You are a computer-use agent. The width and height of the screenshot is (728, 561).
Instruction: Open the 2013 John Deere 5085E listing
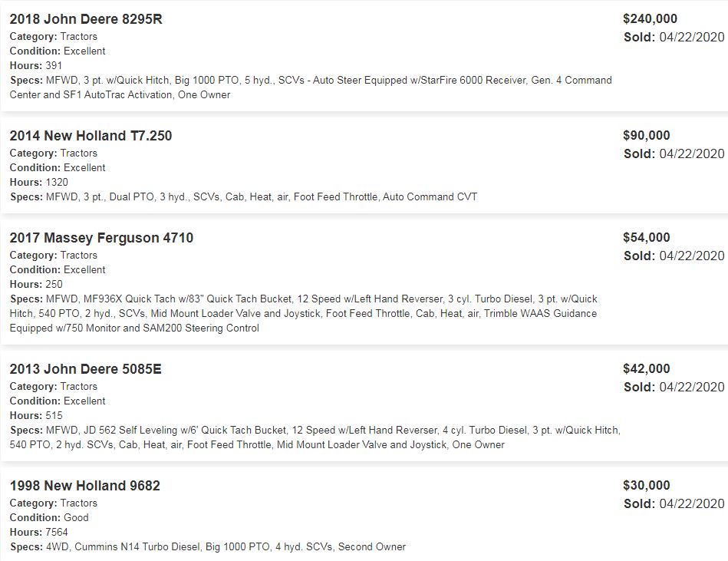tap(85, 369)
